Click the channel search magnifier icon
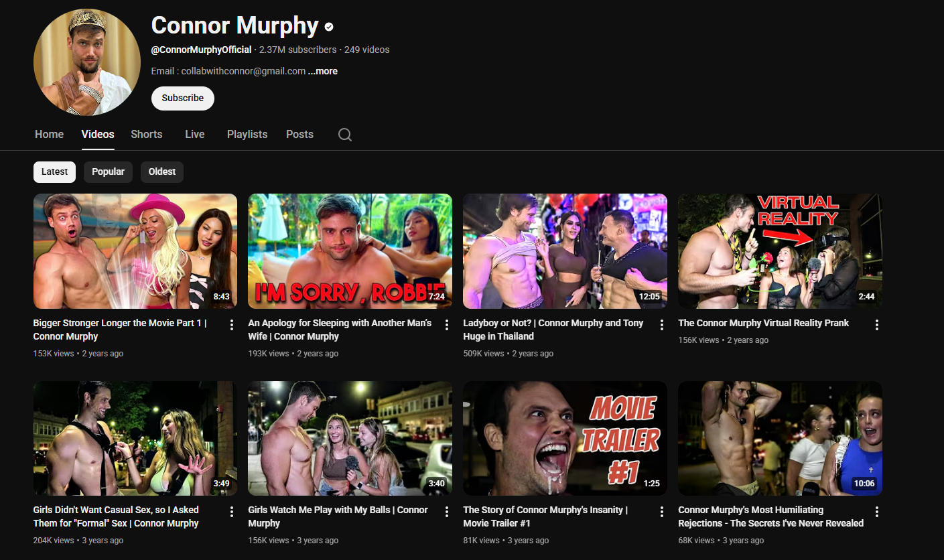Image resolution: width=944 pixels, height=560 pixels. [x=344, y=135]
